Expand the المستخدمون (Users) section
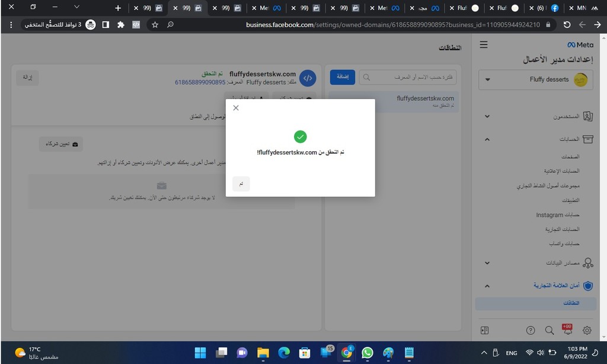The width and height of the screenshot is (607, 364). pos(487,116)
